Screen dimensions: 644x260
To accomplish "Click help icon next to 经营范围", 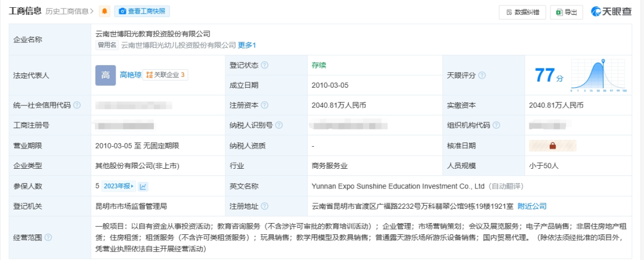I will [48, 237].
